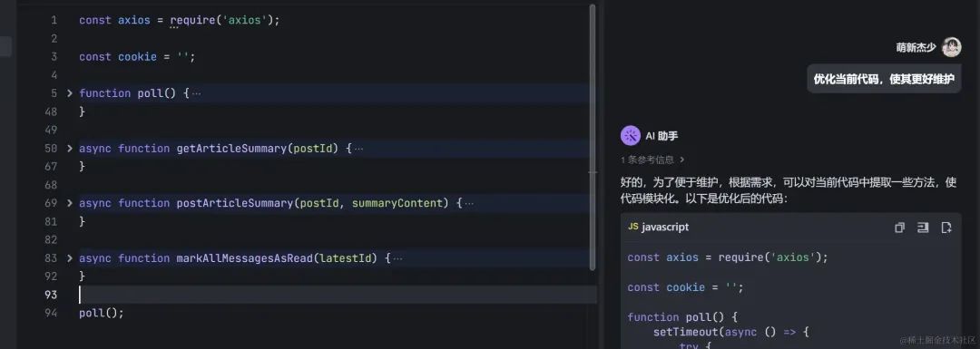Click line number 3 in gutter
Image resolution: width=980 pixels, height=349 pixels.
(54, 57)
